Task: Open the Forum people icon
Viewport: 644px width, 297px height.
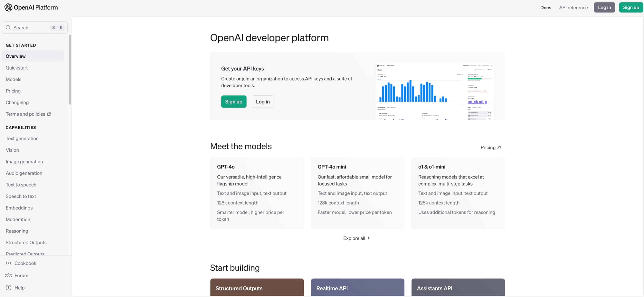Action: pos(9,275)
